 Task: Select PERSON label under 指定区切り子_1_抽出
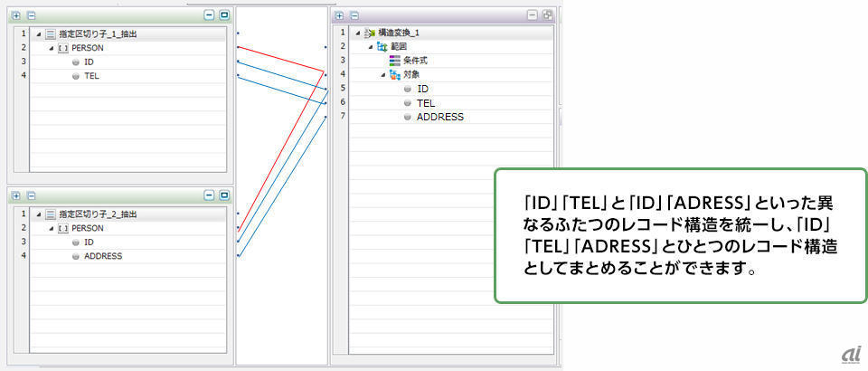point(88,48)
